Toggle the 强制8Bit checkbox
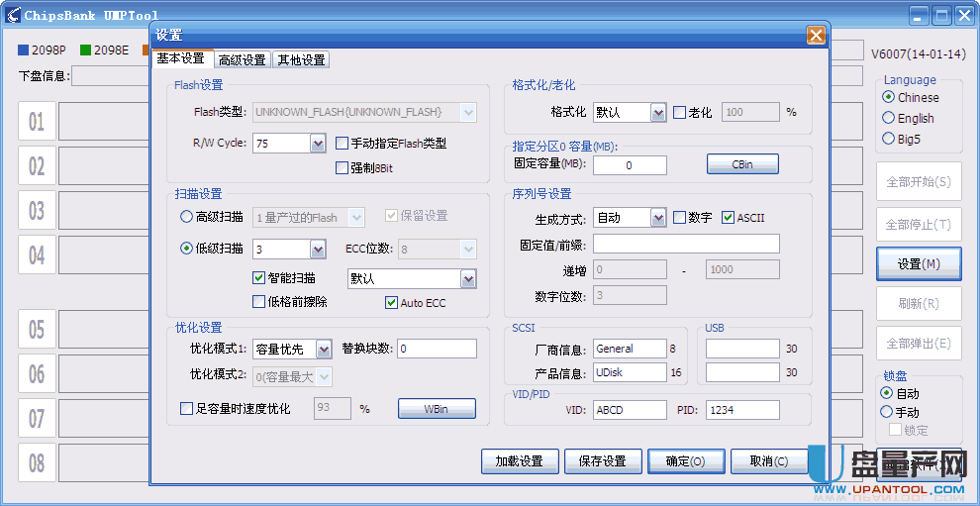The height and width of the screenshot is (506, 980). (342, 167)
